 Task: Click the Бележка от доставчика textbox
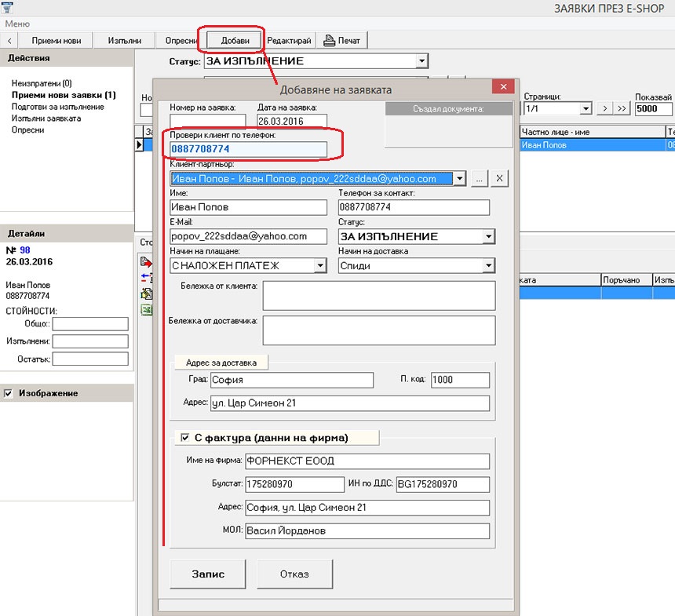tap(379, 330)
